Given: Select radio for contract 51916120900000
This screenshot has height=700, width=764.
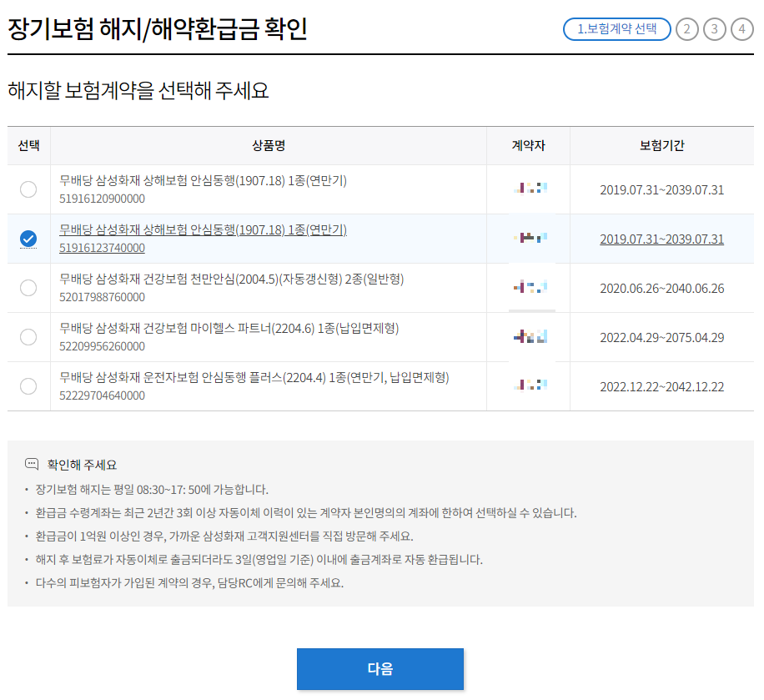Looking at the screenshot, I should coord(28,189).
